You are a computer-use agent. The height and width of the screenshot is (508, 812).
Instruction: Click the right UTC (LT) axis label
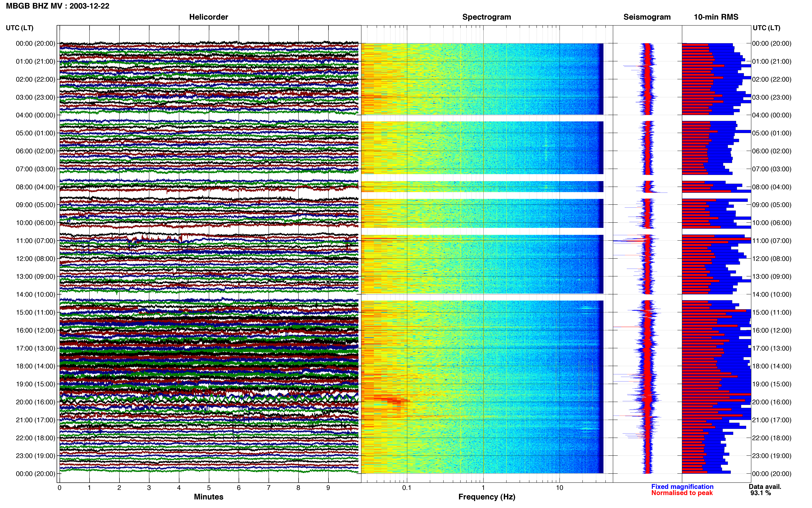coord(766,28)
